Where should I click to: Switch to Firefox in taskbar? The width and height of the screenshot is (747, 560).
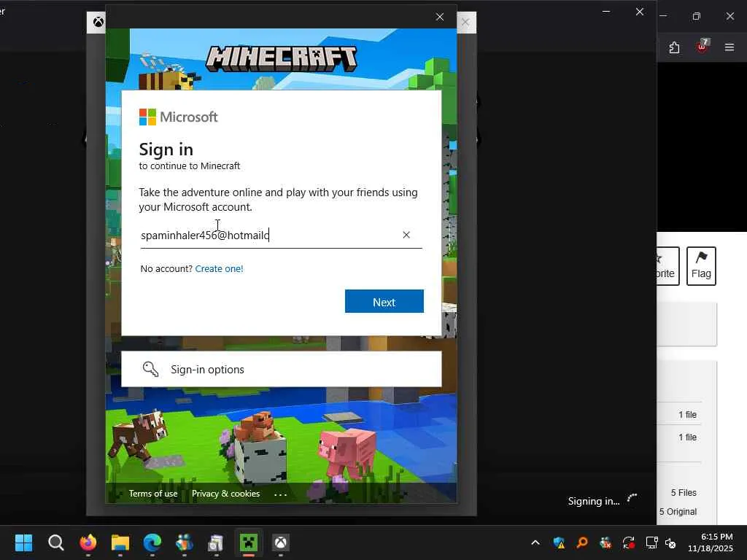point(88,542)
